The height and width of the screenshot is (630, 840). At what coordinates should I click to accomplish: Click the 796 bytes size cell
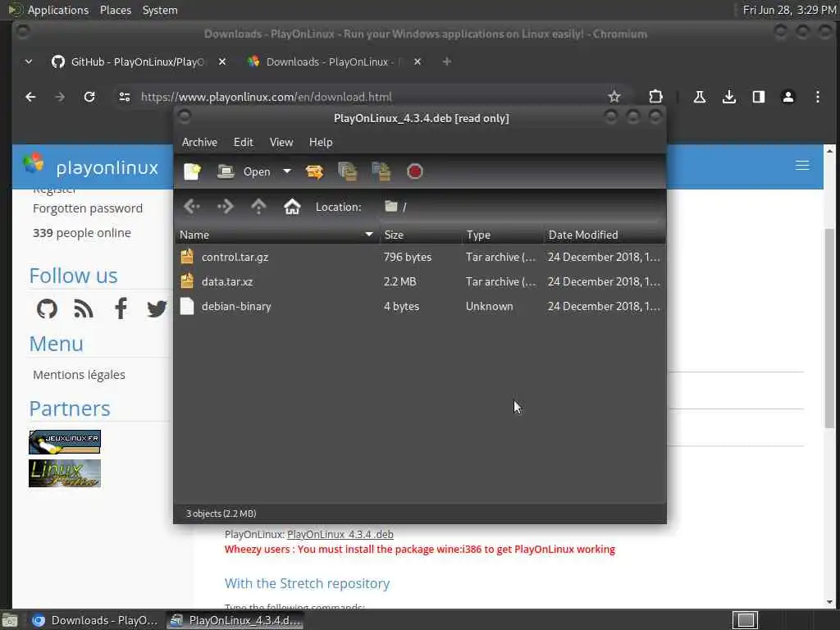pyautogui.click(x=407, y=257)
